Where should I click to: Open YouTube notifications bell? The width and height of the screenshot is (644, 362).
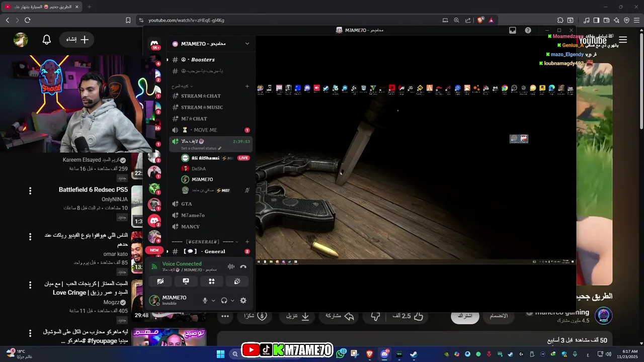(47, 40)
